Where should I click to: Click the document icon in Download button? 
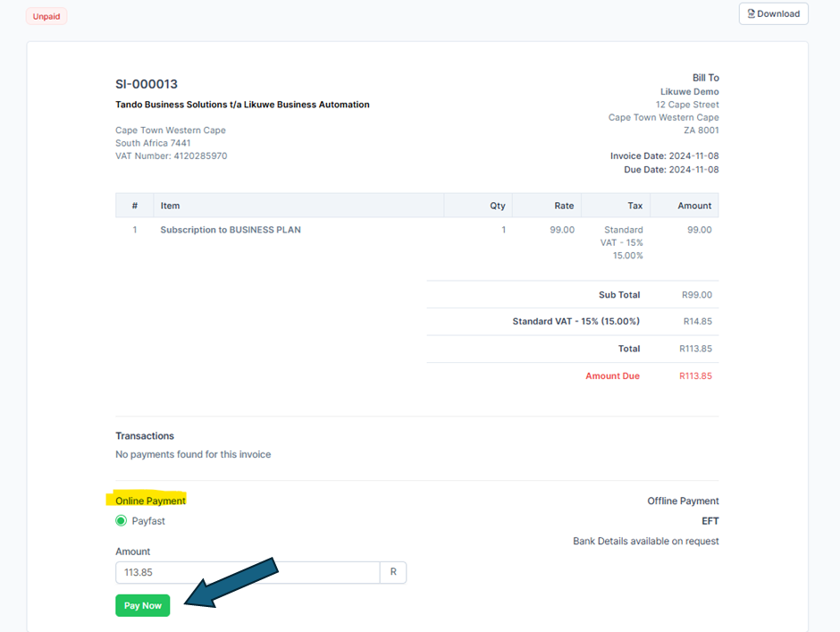pyautogui.click(x=752, y=13)
